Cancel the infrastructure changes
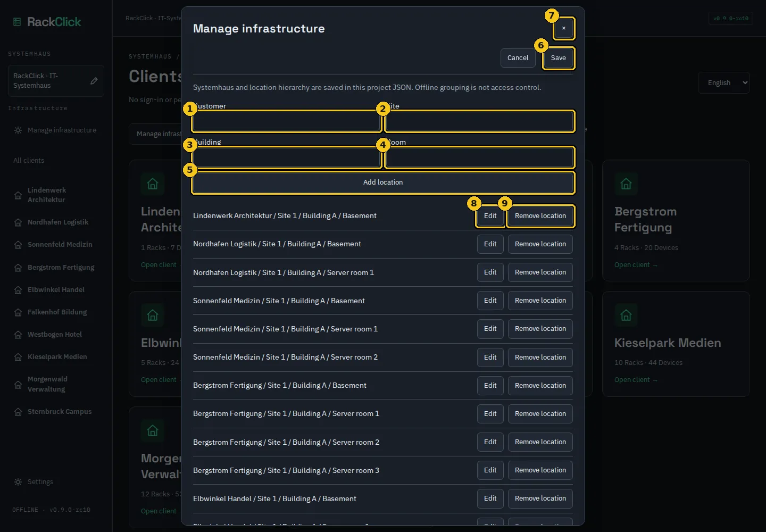 tap(518, 58)
